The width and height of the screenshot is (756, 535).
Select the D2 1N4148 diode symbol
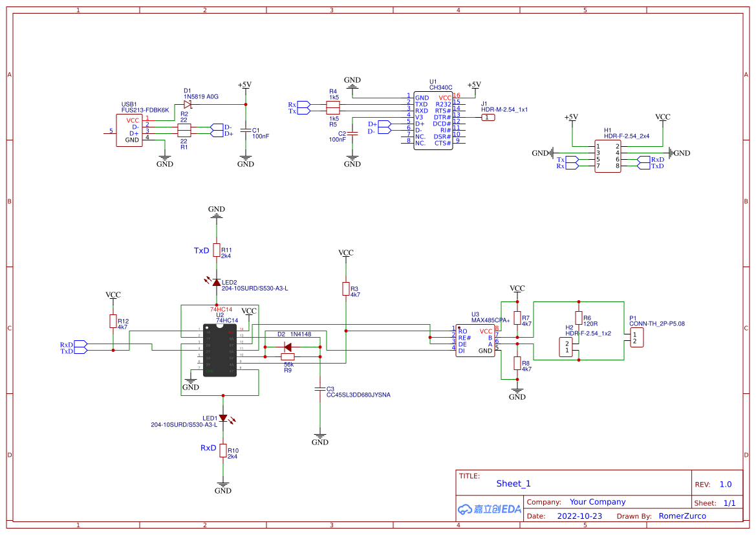coord(286,347)
